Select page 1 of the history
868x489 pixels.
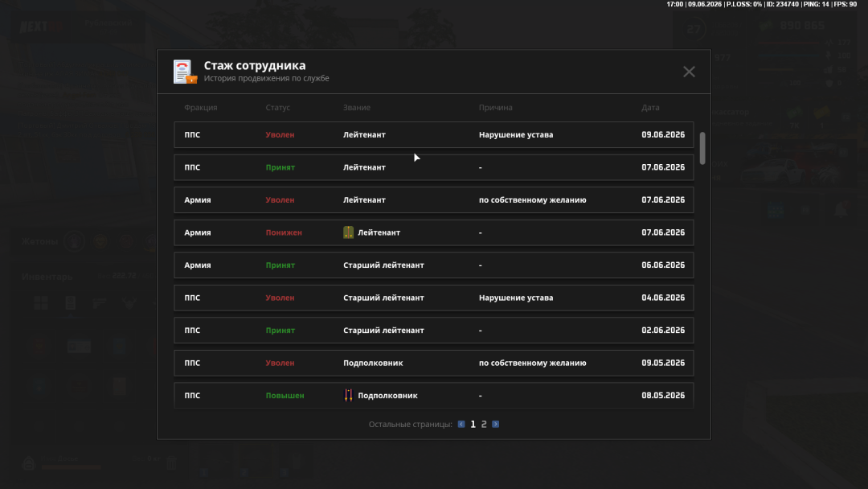pos(473,424)
